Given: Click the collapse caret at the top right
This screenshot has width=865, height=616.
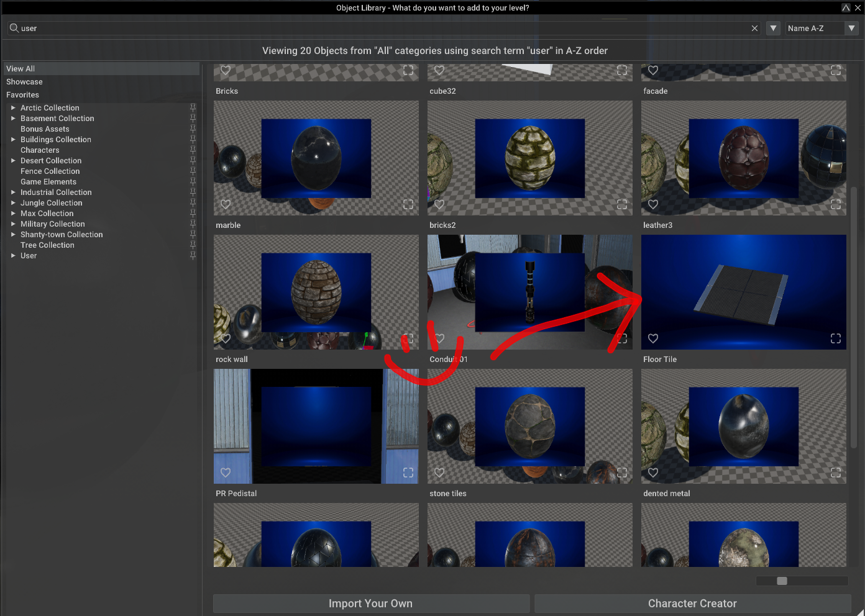Looking at the screenshot, I should (846, 7).
